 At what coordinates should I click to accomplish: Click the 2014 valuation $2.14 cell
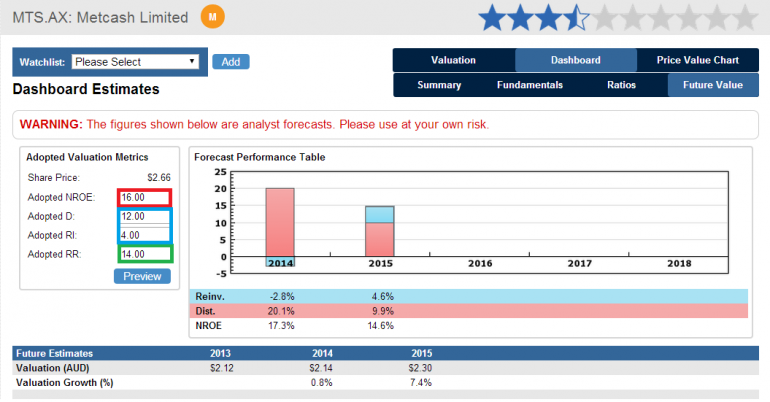[321, 368]
